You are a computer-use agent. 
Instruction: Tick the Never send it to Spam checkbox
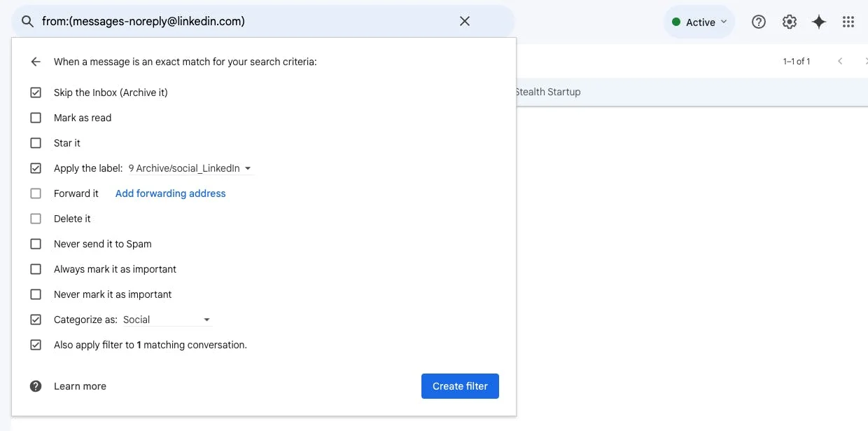click(x=36, y=244)
